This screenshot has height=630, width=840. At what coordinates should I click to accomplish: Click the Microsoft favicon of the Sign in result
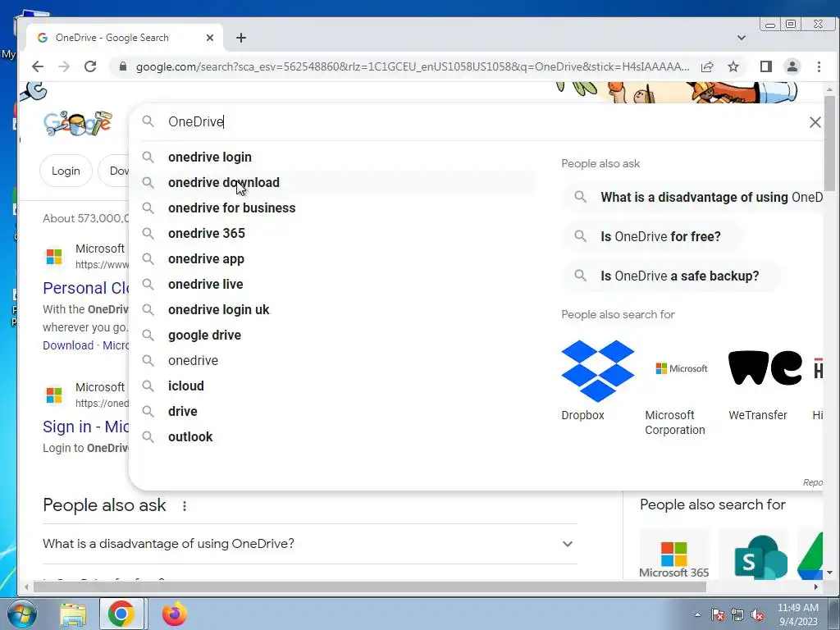pos(54,395)
